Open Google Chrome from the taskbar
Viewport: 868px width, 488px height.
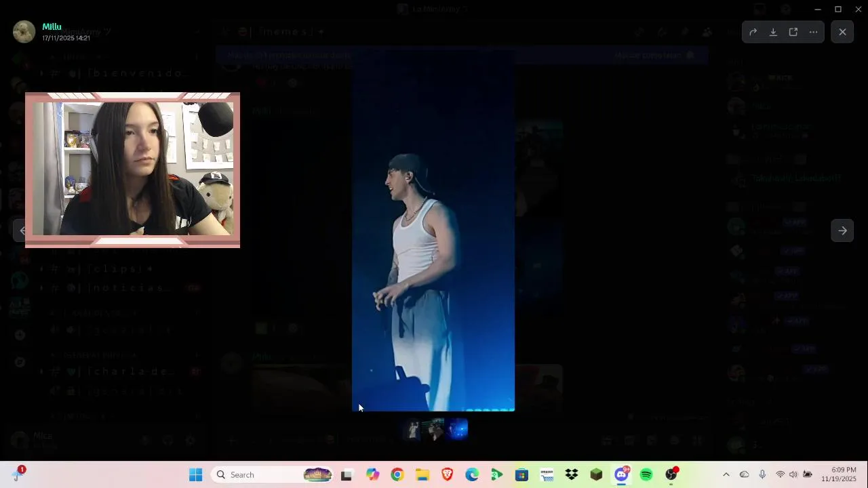coord(397,474)
